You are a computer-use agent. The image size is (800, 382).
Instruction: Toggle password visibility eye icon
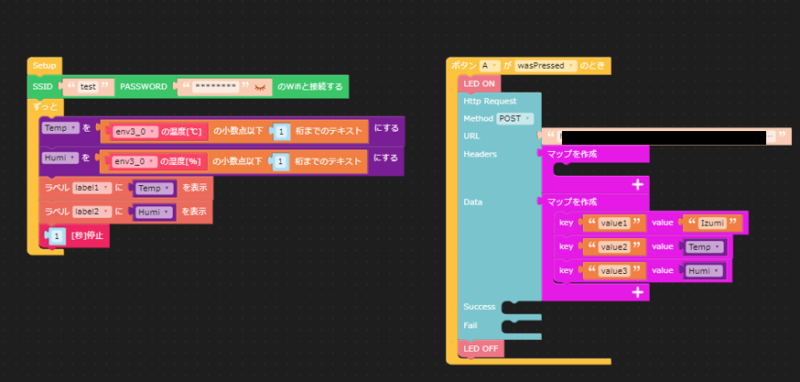(260, 87)
